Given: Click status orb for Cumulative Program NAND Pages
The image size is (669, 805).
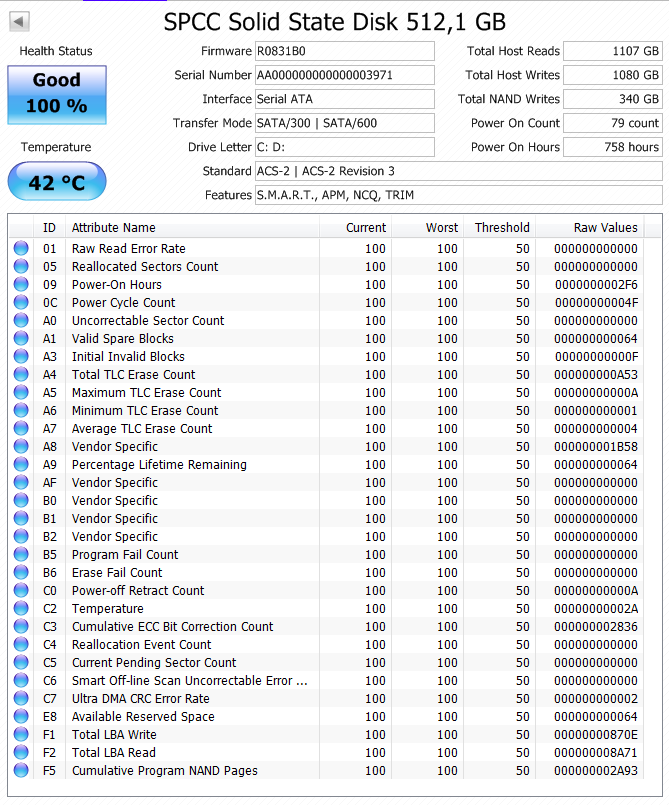Looking at the screenshot, I should (21, 771).
